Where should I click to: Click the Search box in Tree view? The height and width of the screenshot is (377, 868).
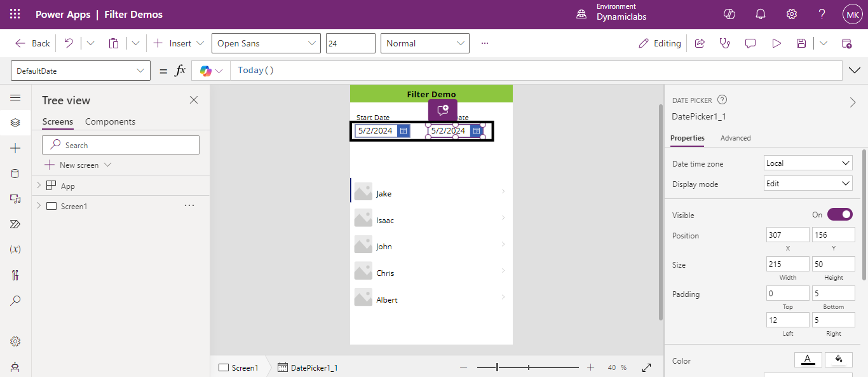coord(121,145)
